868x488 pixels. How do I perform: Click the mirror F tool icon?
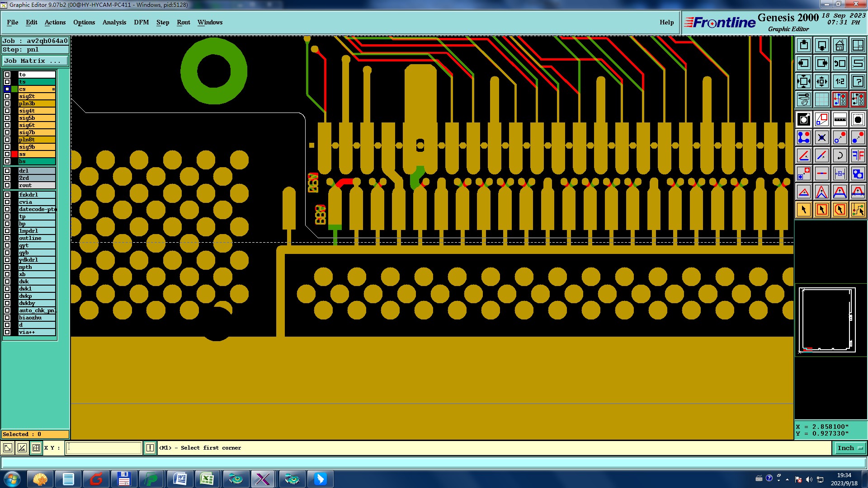(858, 155)
